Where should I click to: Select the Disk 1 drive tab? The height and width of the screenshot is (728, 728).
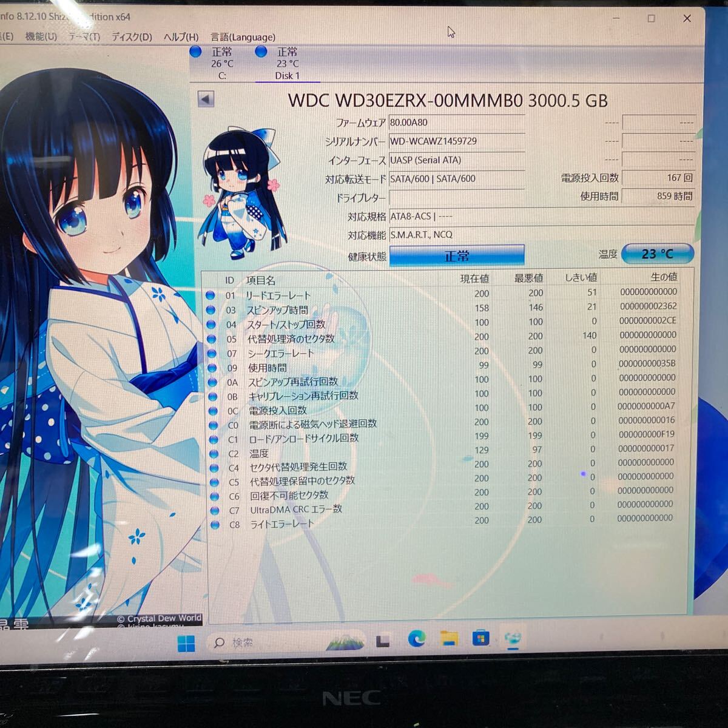tap(287, 63)
